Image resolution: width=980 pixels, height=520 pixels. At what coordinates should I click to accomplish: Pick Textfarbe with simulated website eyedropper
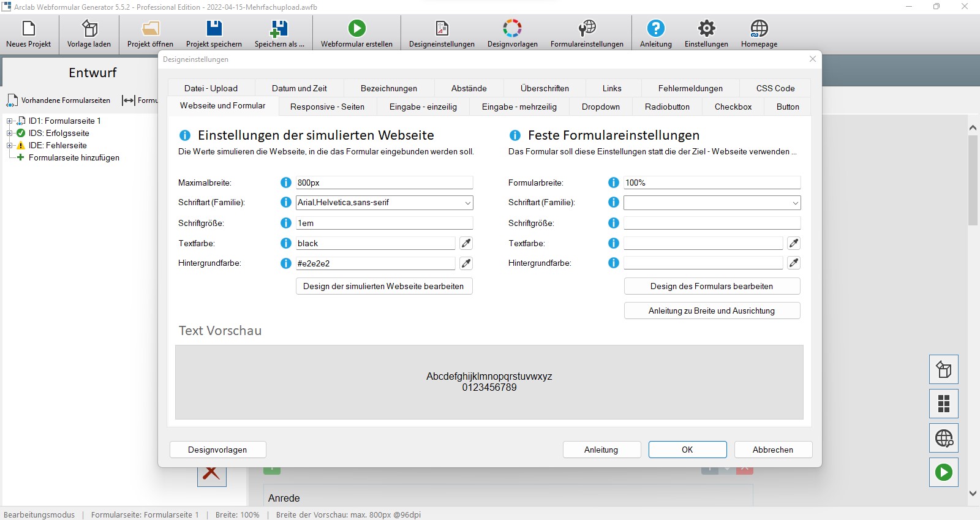pos(466,243)
